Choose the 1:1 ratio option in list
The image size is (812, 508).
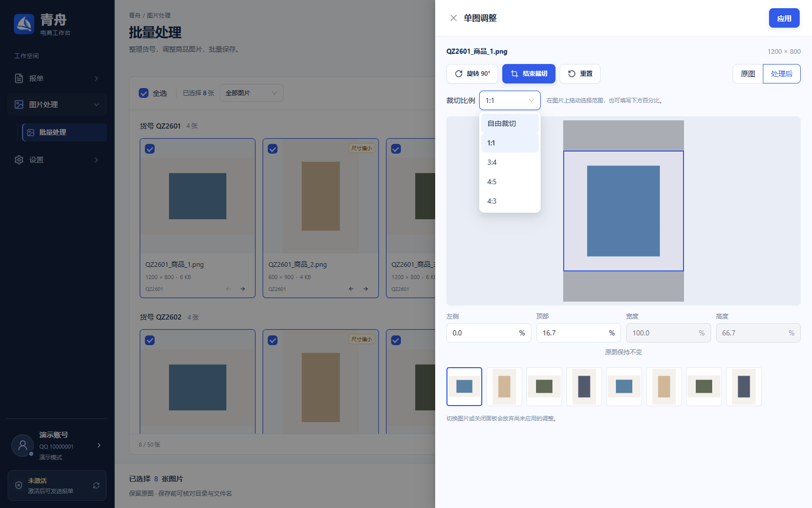(x=509, y=143)
